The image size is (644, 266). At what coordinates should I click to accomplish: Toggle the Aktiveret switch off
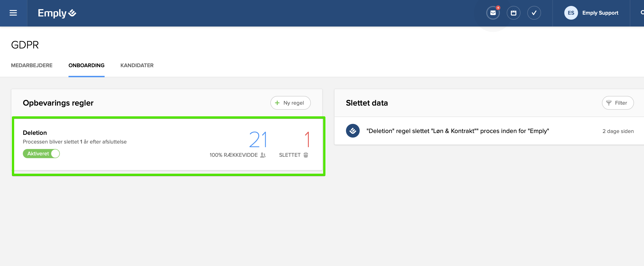click(41, 154)
